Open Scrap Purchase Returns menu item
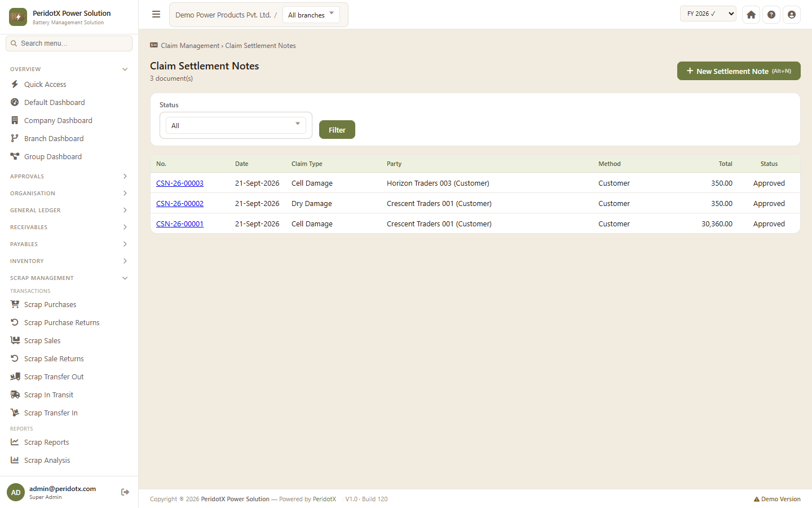The width and height of the screenshot is (812, 508). click(69, 322)
